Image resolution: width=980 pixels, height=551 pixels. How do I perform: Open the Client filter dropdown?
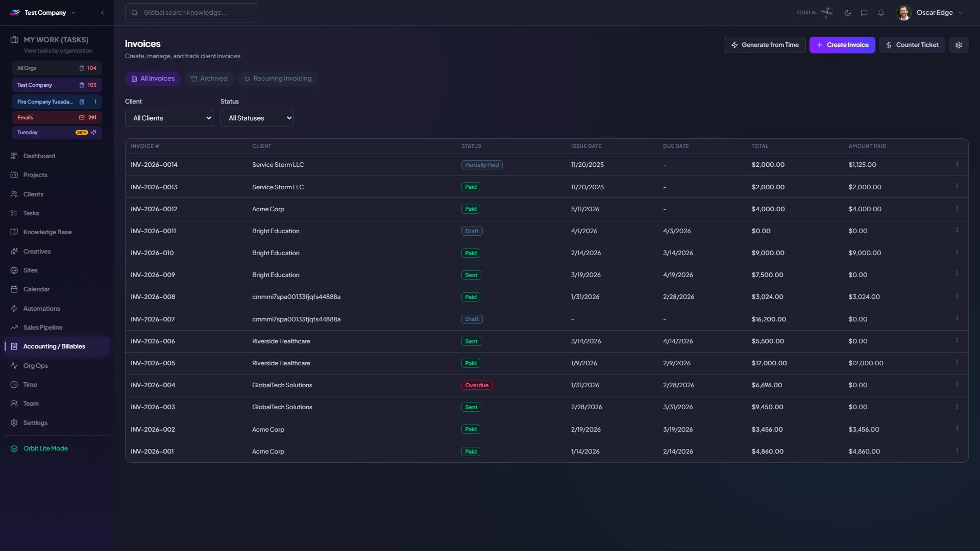point(169,118)
